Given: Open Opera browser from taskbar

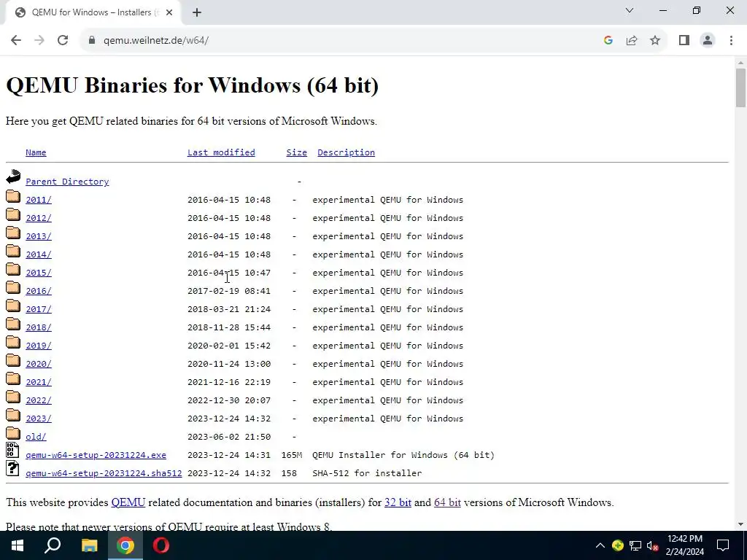Looking at the screenshot, I should point(161,545).
